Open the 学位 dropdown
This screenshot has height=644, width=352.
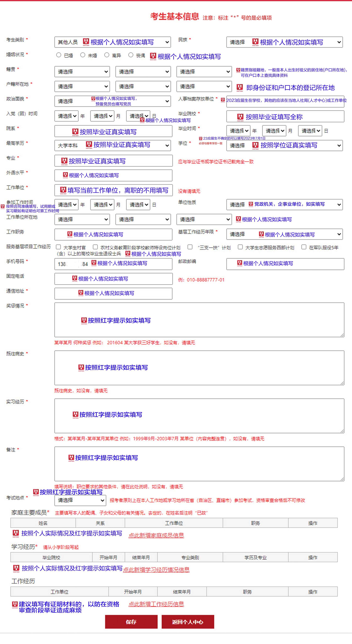[284, 145]
